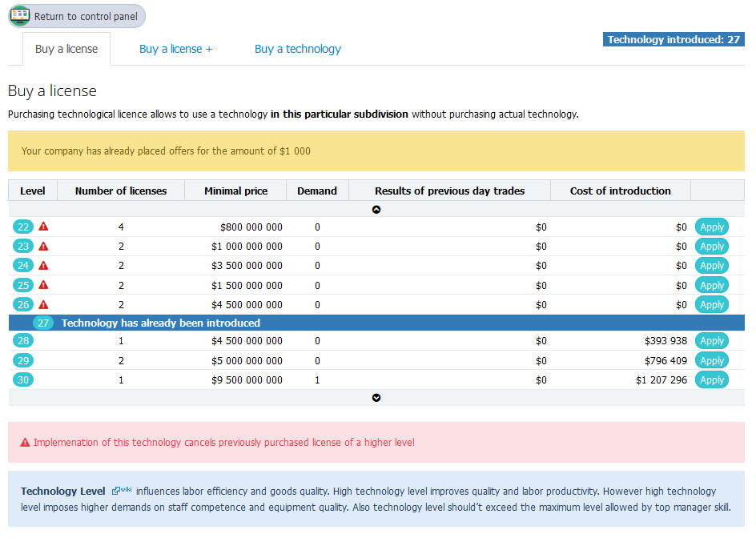756x554 pixels.
Task: Click Number of licenses column header
Action: (x=121, y=191)
